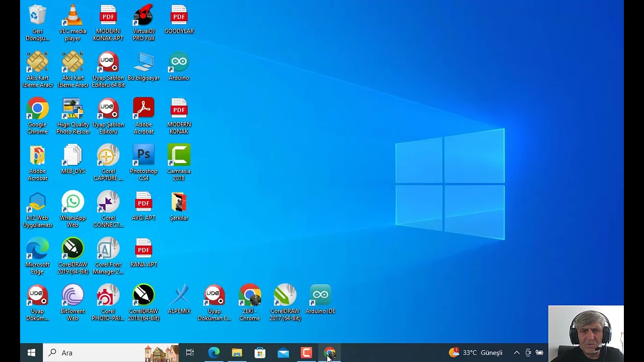
Task: Select the GOODYEAR PDF file
Action: pos(179,20)
